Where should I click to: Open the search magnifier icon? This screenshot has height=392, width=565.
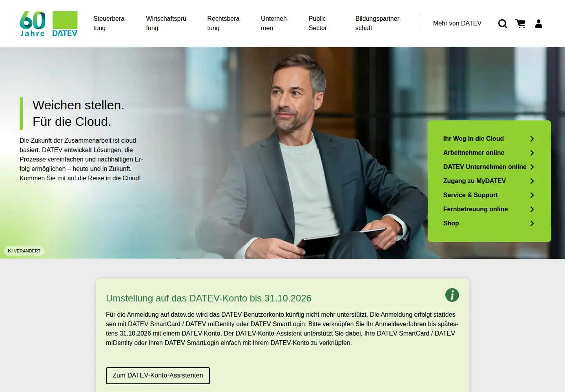click(503, 24)
